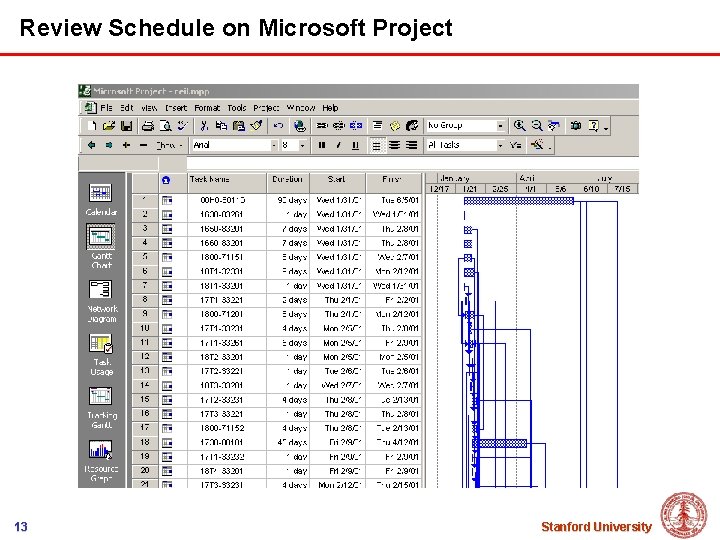
Task: Toggle italic formatting
Action: point(338,145)
